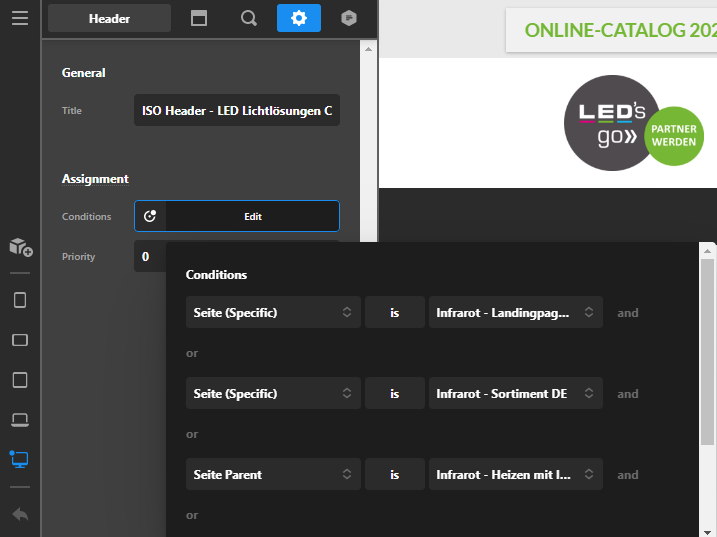This screenshot has height=537, width=717.
Task: Open the hamburger main menu
Action: tap(20, 18)
